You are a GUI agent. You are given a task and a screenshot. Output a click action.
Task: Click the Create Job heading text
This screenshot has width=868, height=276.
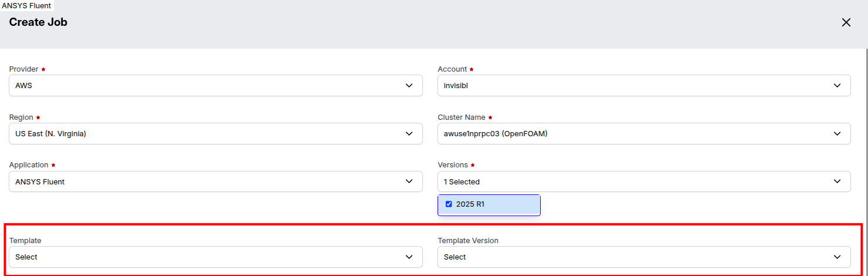click(38, 22)
